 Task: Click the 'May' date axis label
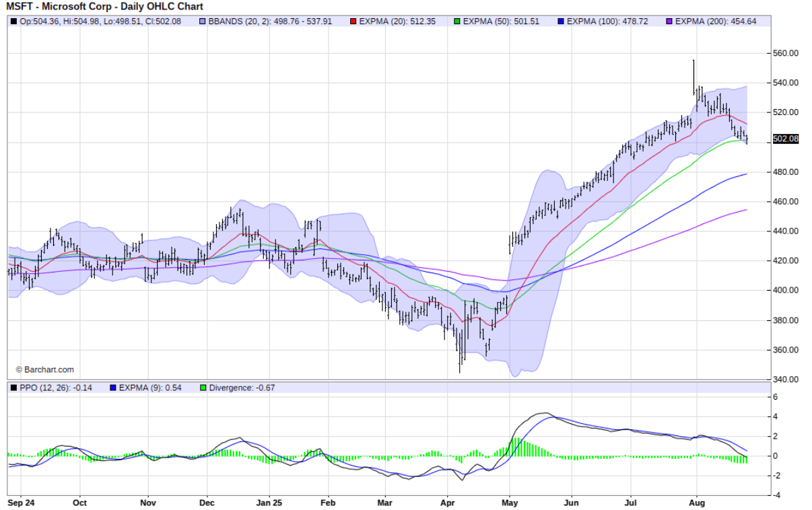point(510,503)
